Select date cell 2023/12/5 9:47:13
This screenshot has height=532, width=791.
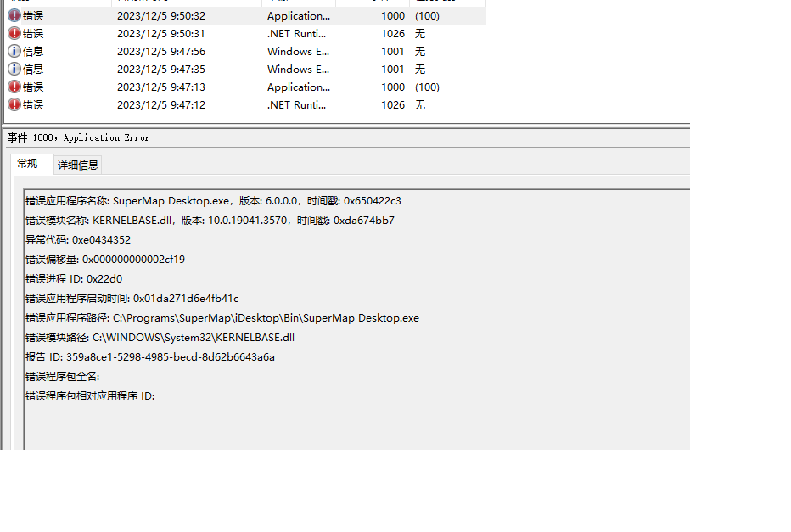(x=161, y=87)
